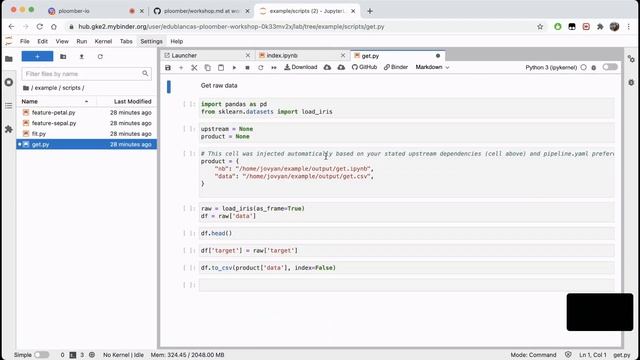Open the Settings menu
This screenshot has height=360, width=640.
pyautogui.click(x=151, y=41)
